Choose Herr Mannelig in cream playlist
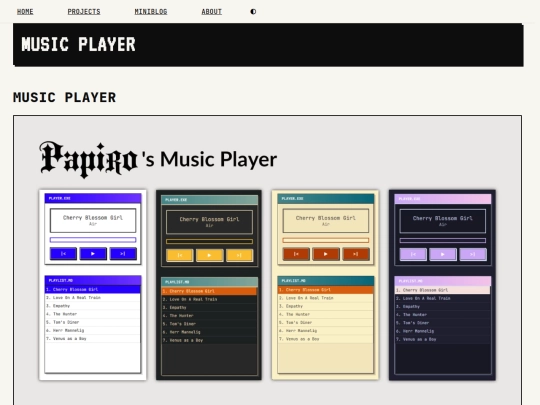Screen dimensions: 540x405 (326, 331)
